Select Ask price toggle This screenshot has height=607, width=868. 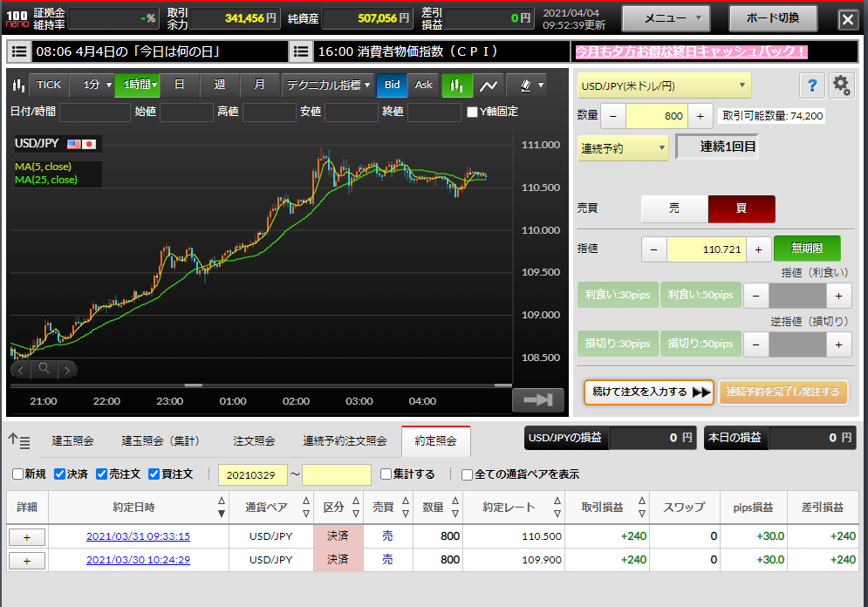click(423, 85)
